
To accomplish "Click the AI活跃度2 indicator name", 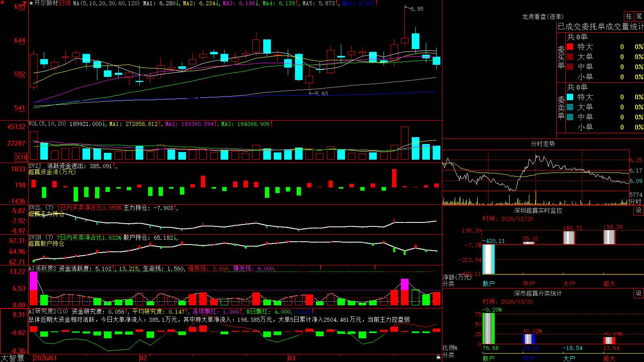I will coord(42,268).
